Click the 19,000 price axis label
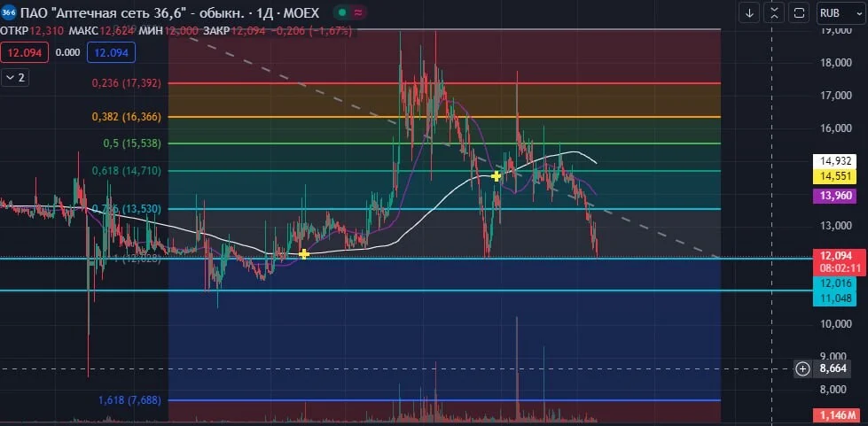868x426 pixels. point(835,30)
